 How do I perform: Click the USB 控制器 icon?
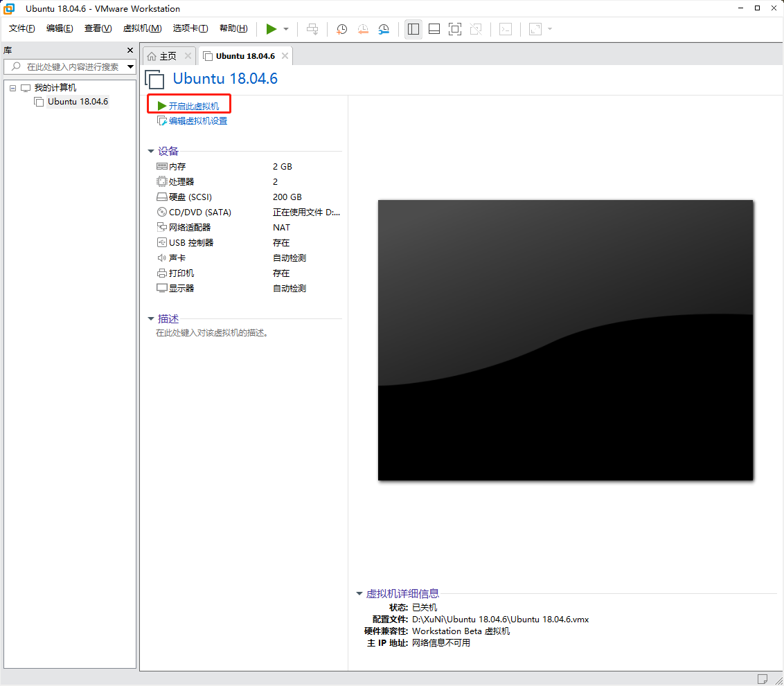coord(161,242)
